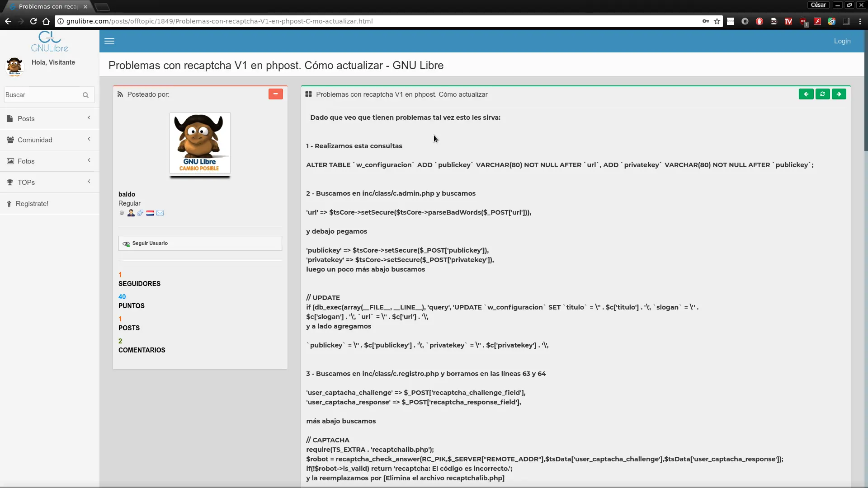Screen dimensions: 868x488
Task: Click the RSS icon beside Posteado por
Action: pyautogui.click(x=120, y=94)
